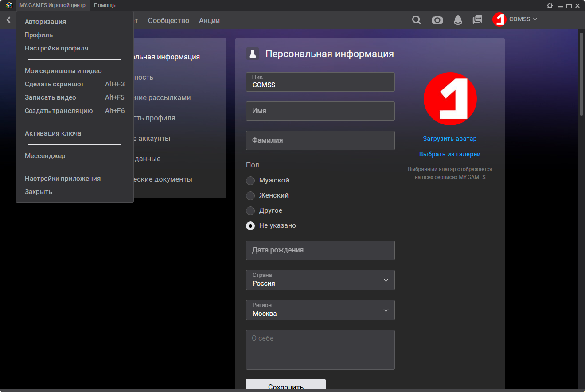Click the Загрузить аватар link

(x=450, y=139)
